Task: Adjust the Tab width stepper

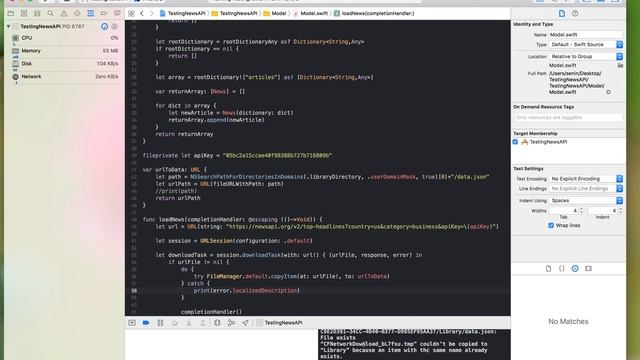Action: 582,211
